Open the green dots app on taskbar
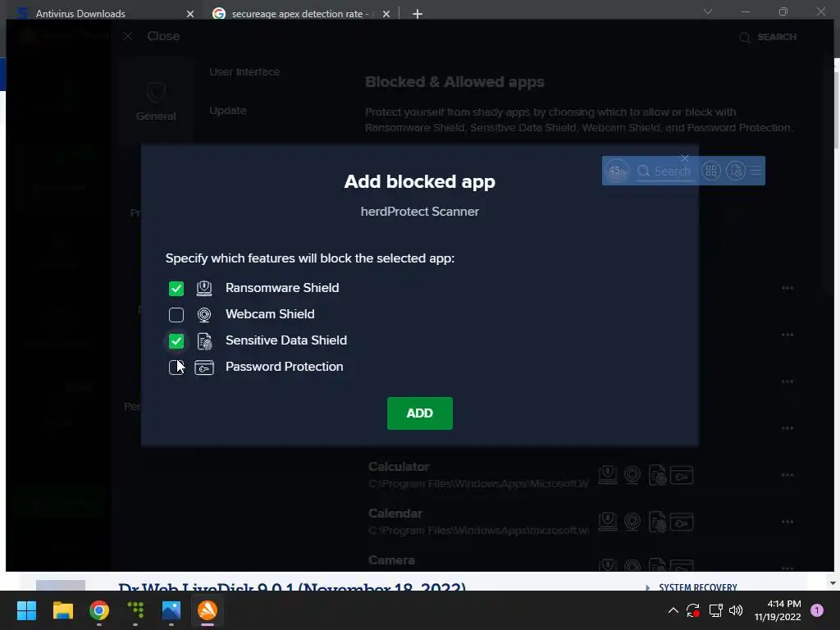 click(135, 610)
